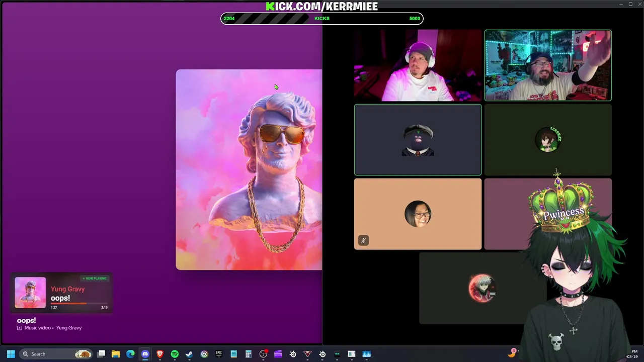Open Calculator from the taskbar

248,354
